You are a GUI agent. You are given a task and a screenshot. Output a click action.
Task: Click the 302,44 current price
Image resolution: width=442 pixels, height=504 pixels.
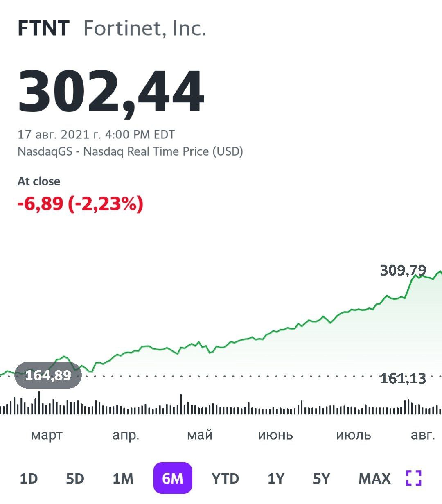point(111,93)
